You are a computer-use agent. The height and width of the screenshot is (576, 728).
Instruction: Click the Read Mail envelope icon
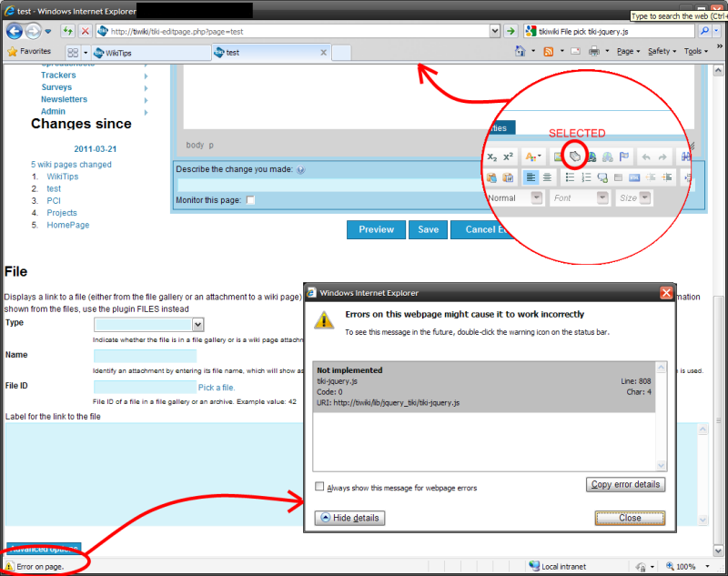pyautogui.click(x=576, y=51)
